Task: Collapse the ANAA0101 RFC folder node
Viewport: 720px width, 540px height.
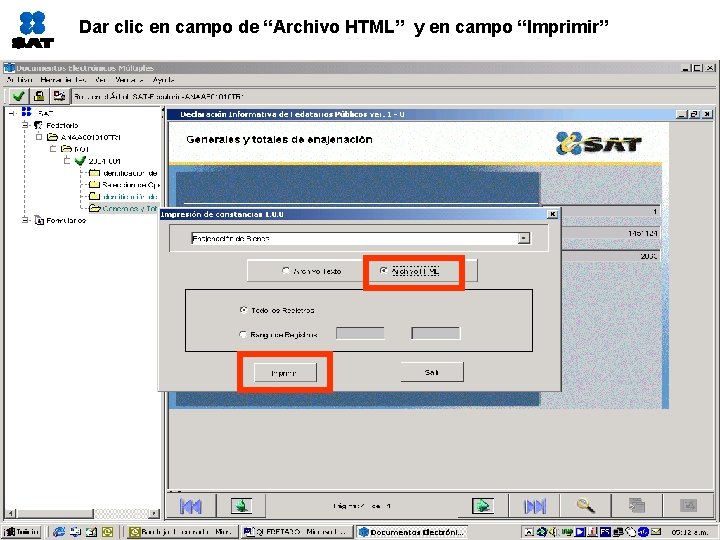Action: click(39, 137)
